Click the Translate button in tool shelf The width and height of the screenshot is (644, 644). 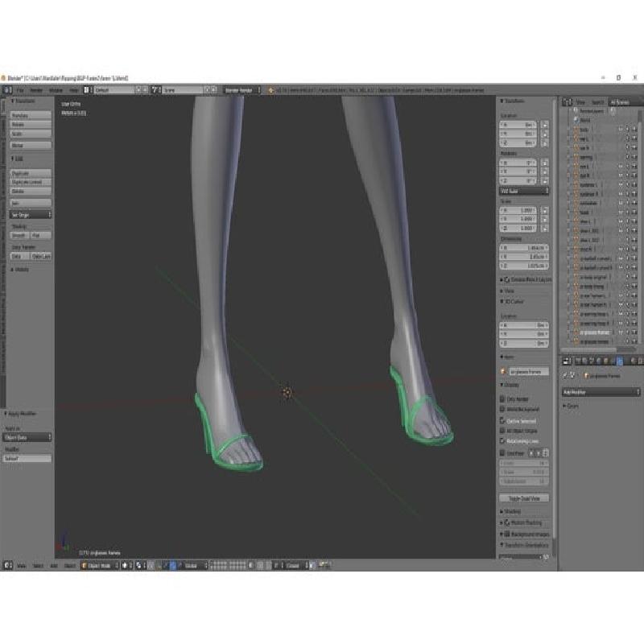[x=31, y=115]
